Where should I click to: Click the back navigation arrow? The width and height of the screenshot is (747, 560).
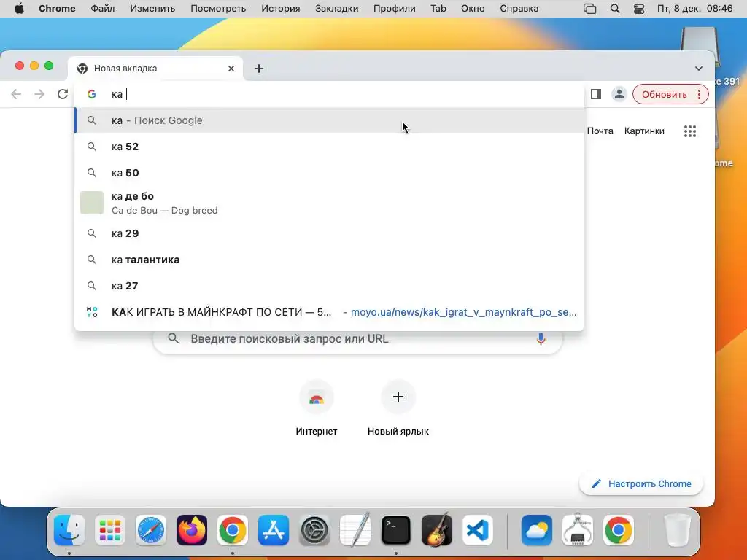[16, 94]
